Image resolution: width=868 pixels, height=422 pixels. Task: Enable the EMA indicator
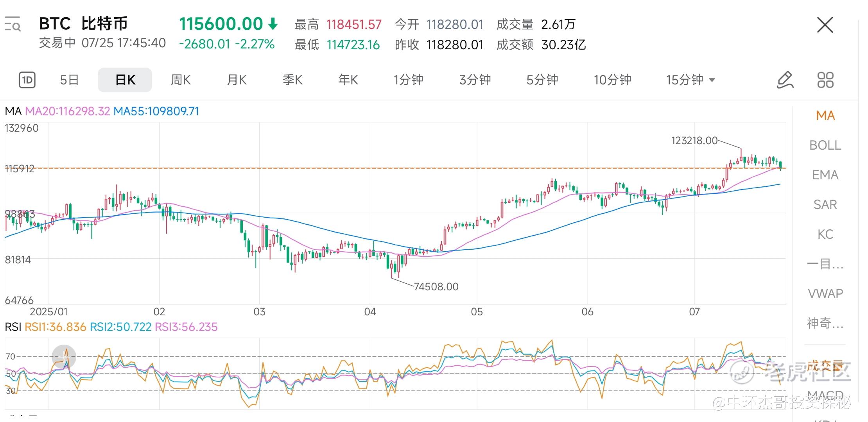825,175
